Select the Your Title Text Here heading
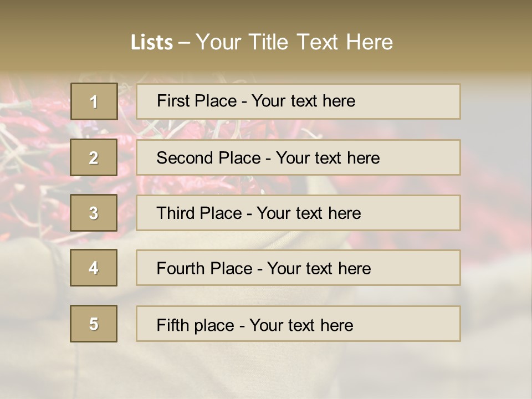The image size is (532, 399). pos(294,42)
